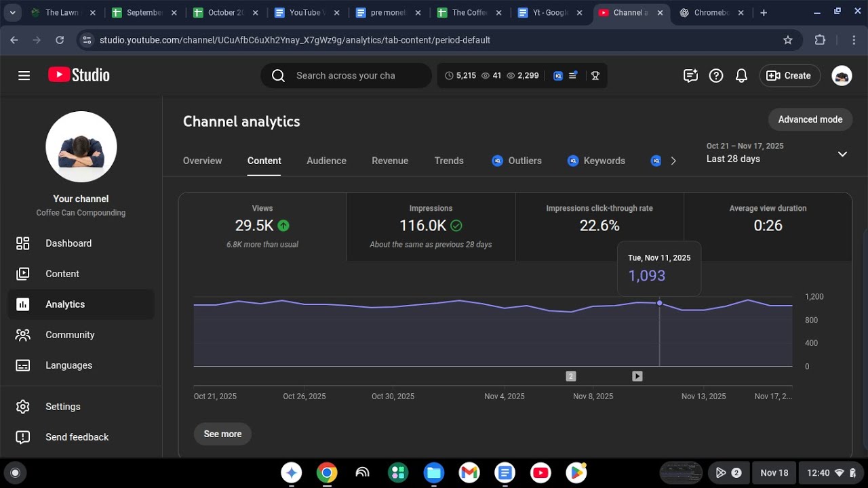868x488 pixels.
Task: Open the feedback message icon in the header
Action: (690, 76)
